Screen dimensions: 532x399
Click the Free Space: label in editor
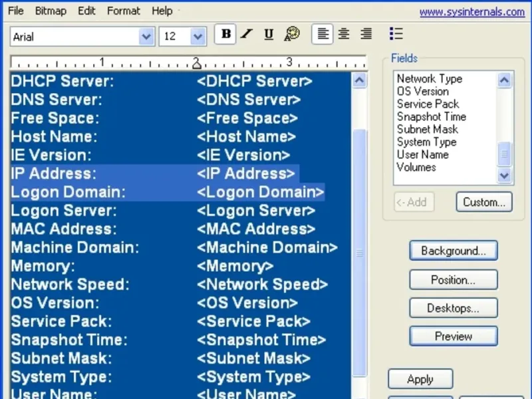55,118
